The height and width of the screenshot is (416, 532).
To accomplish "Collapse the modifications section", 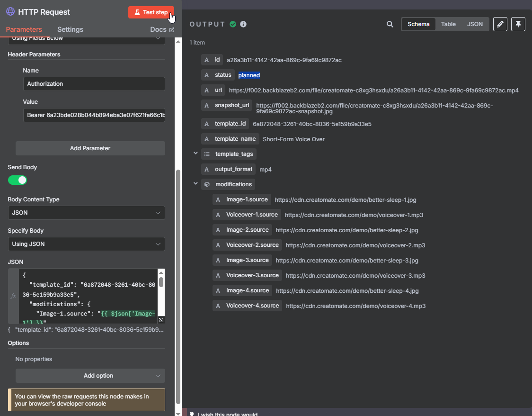I will click(x=195, y=184).
